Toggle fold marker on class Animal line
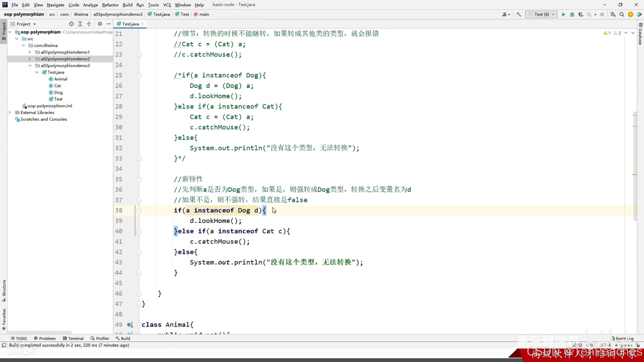The image size is (644, 362). pyautogui.click(x=139, y=325)
